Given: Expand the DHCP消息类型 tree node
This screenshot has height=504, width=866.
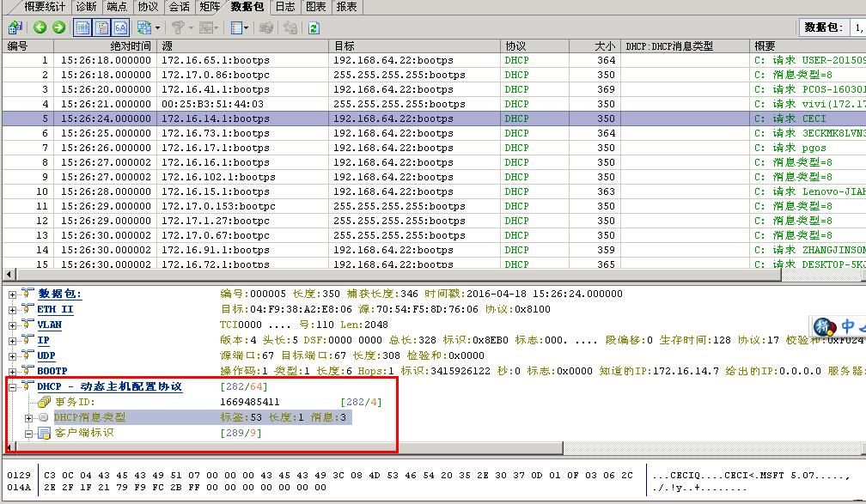Looking at the screenshot, I should pyautogui.click(x=28, y=417).
